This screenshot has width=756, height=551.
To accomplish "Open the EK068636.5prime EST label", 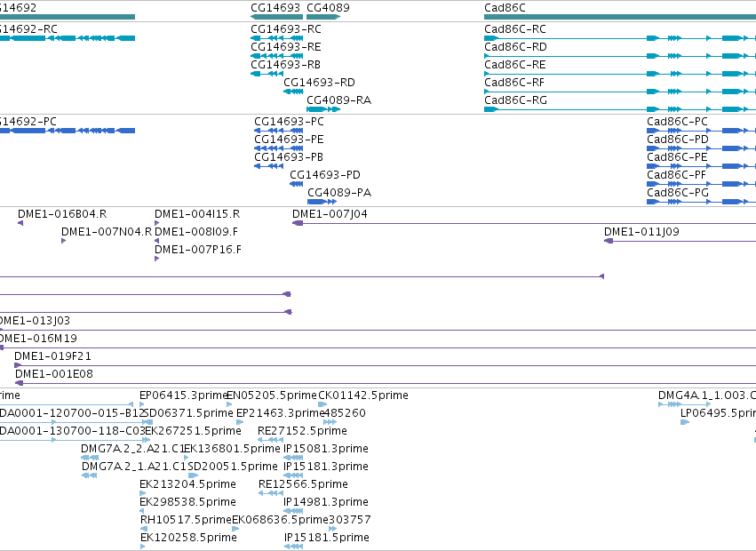I will pos(280,520).
